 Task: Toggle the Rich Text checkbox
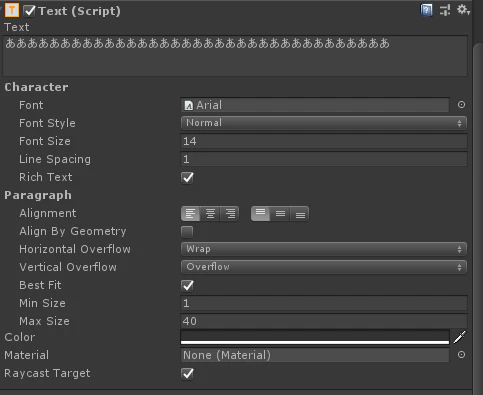187,178
